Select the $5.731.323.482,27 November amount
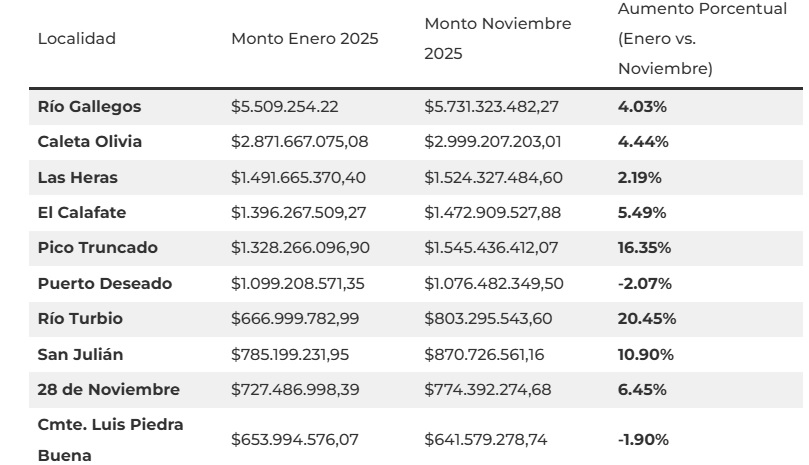 coord(493,106)
